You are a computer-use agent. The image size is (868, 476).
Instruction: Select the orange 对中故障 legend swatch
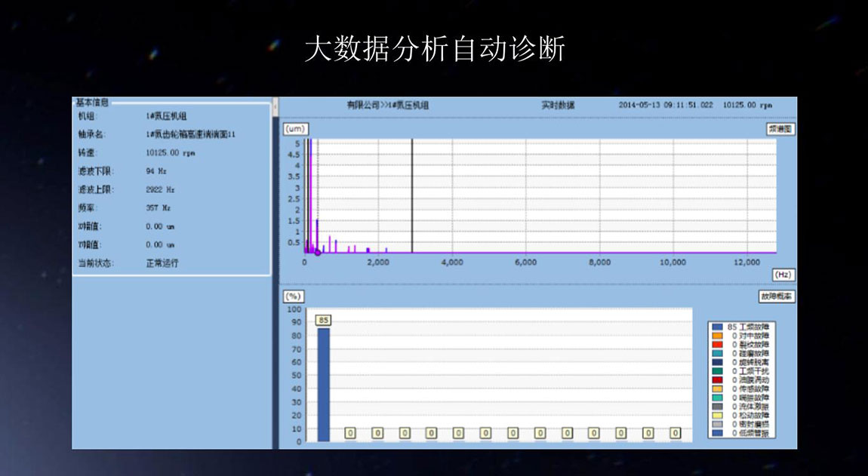(x=718, y=336)
